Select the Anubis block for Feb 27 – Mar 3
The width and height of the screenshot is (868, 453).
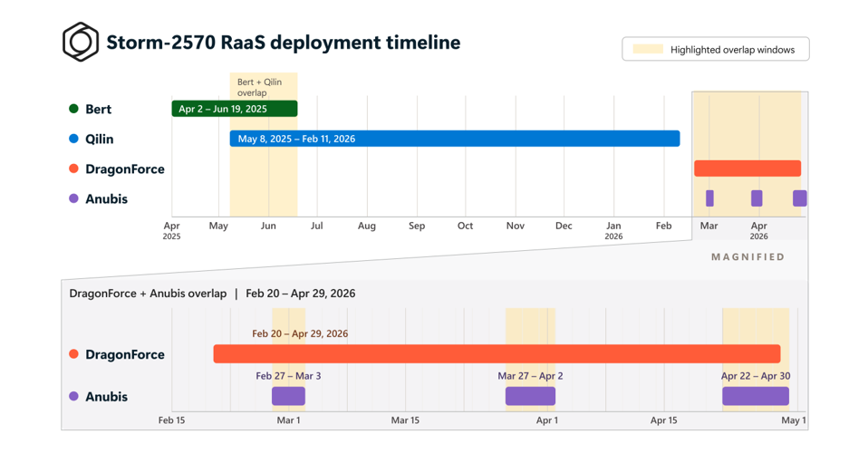pos(288,396)
